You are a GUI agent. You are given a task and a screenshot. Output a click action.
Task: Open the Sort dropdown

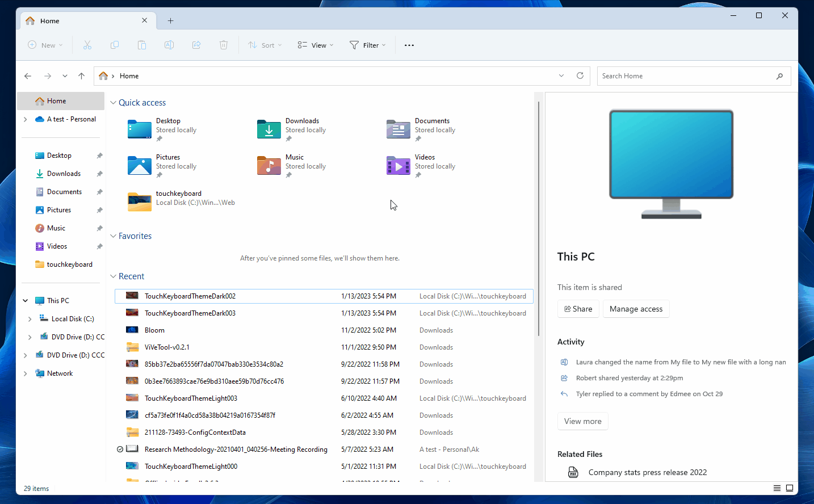click(265, 45)
